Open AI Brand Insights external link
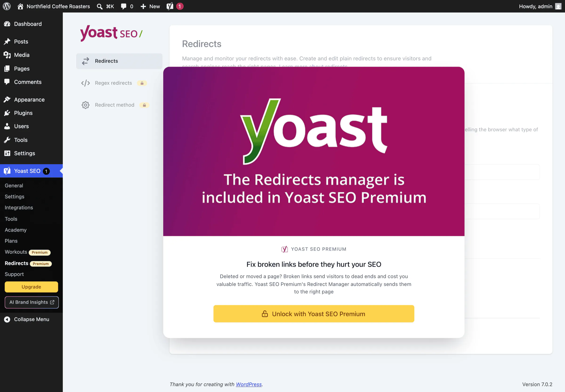The height and width of the screenshot is (392, 565). [x=32, y=302]
